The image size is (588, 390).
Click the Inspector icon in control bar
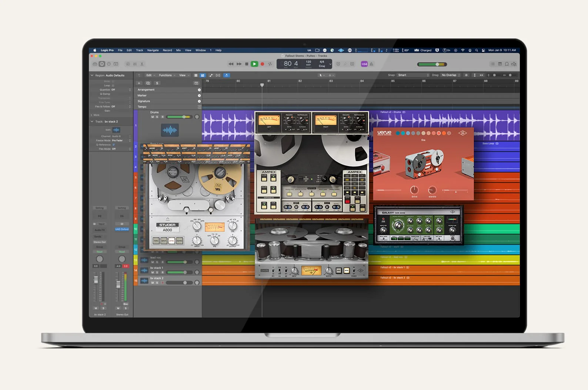pyautogui.click(x=102, y=64)
